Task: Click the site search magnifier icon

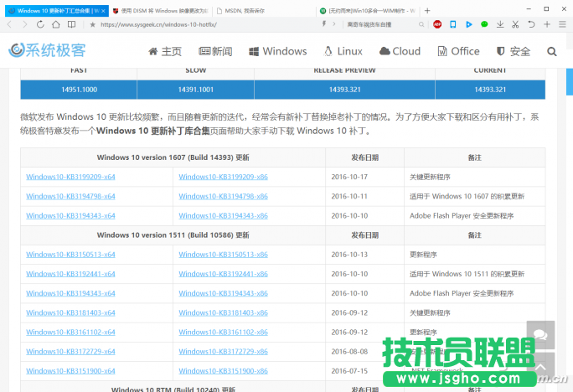Action: pos(552,51)
